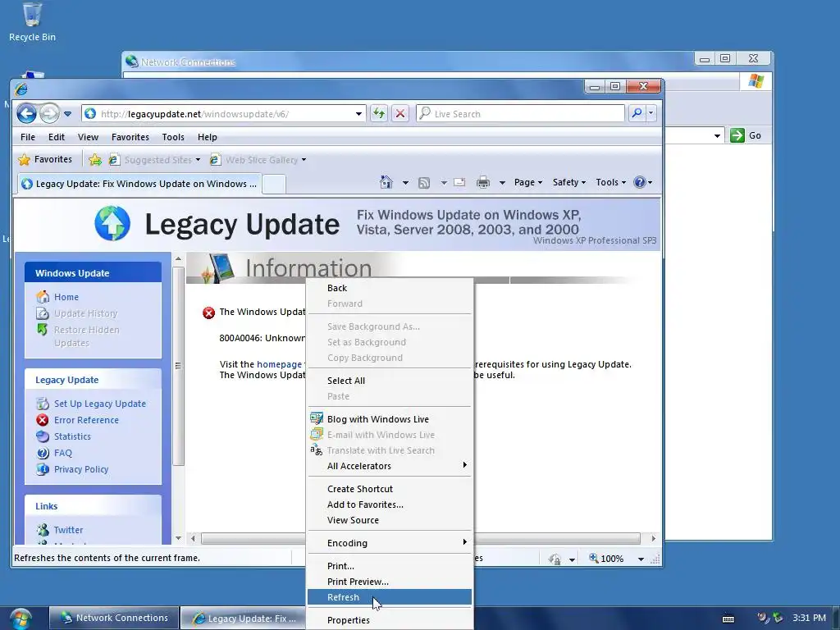Image resolution: width=840 pixels, height=630 pixels.
Task: Click the Home house icon in command bar
Action: tap(386, 182)
